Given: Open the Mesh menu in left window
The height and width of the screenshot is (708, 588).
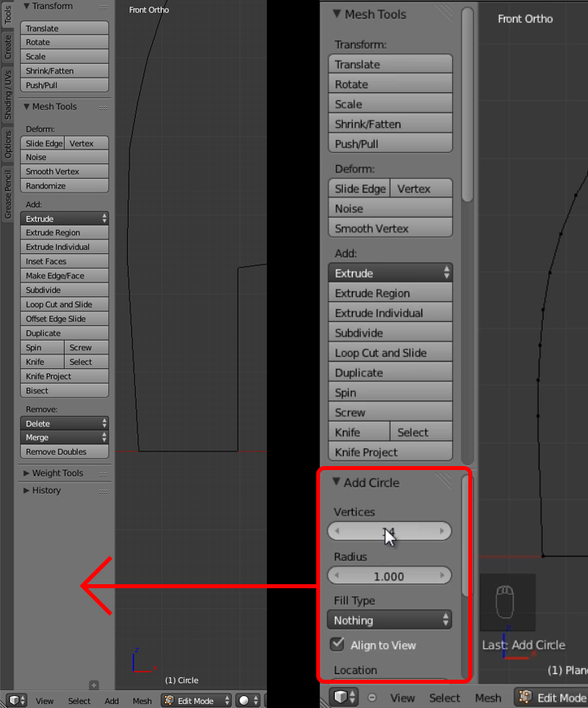Looking at the screenshot, I should (x=142, y=701).
